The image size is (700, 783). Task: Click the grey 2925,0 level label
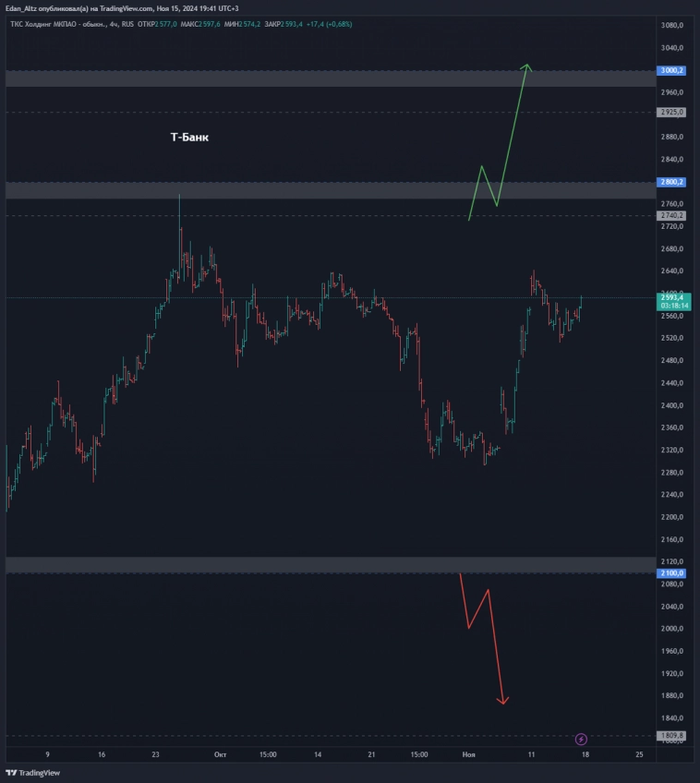point(671,112)
